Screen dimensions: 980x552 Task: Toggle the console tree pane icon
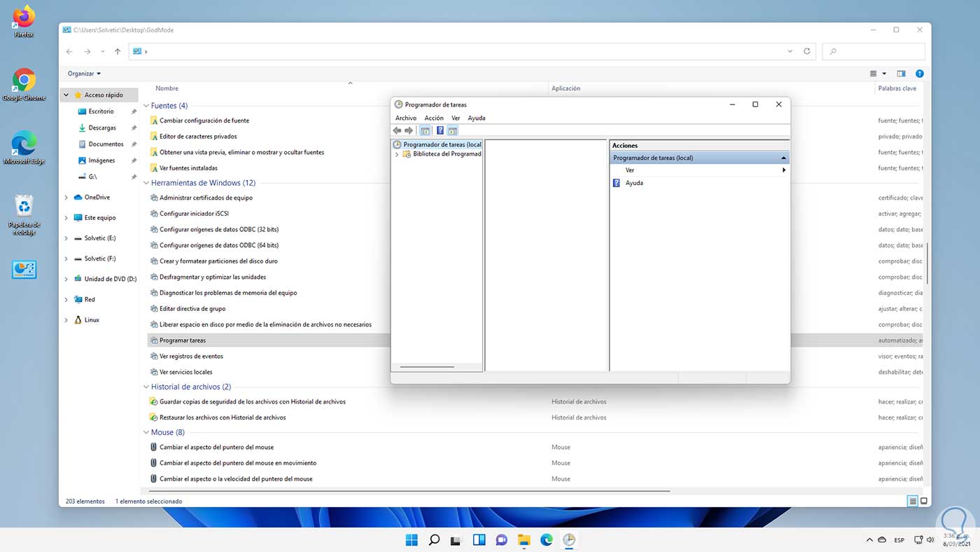[x=425, y=131]
